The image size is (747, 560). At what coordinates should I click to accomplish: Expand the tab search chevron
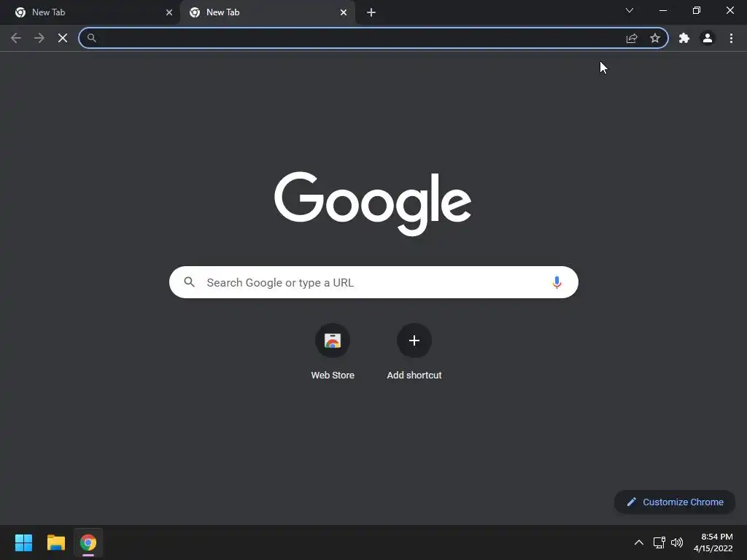[630, 10]
